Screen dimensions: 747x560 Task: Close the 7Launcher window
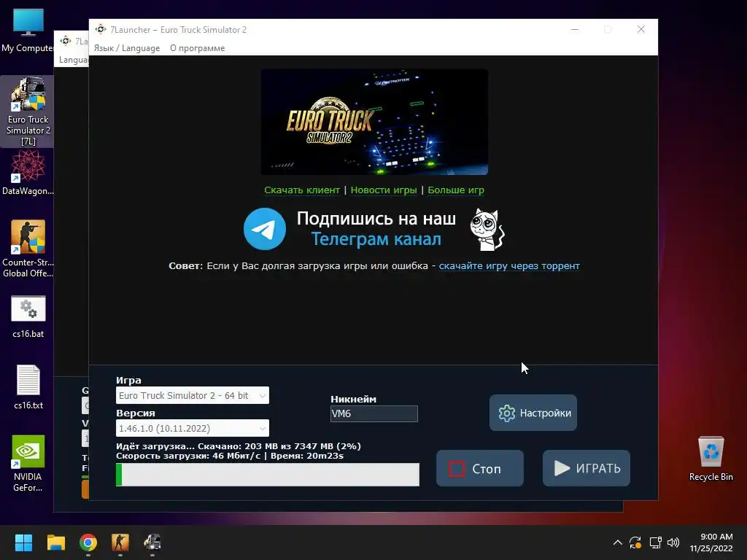[x=641, y=29]
